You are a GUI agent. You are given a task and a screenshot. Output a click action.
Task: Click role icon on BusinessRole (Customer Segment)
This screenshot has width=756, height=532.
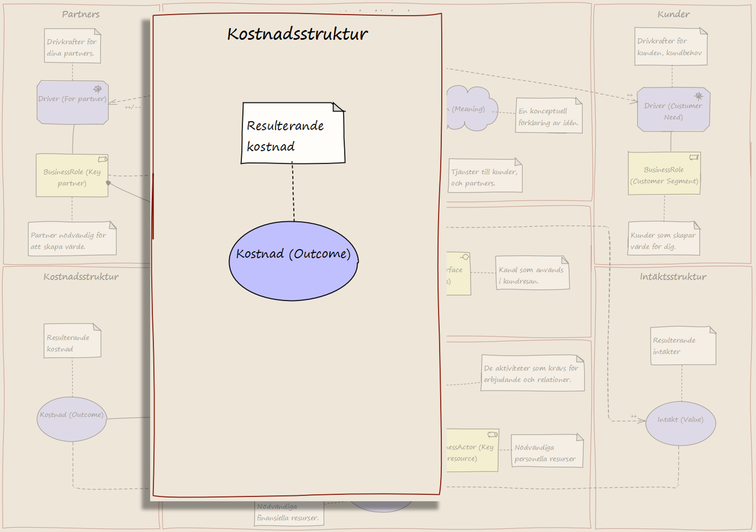694,157
